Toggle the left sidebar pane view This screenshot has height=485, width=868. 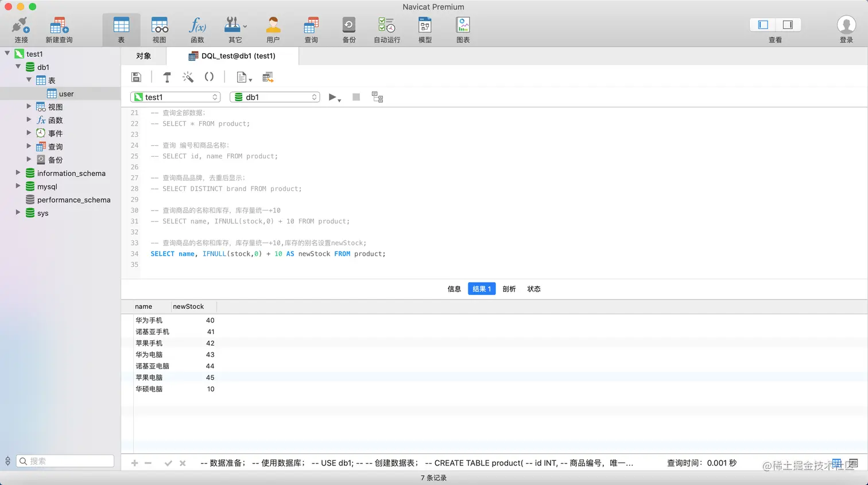tap(763, 25)
